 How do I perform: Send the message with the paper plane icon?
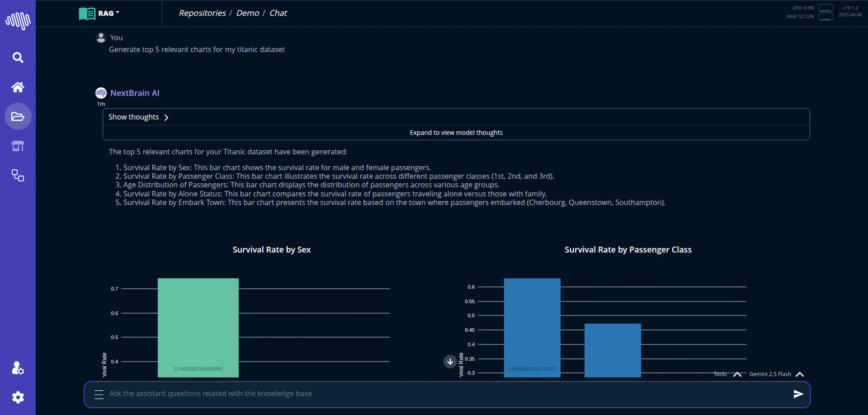click(x=798, y=394)
